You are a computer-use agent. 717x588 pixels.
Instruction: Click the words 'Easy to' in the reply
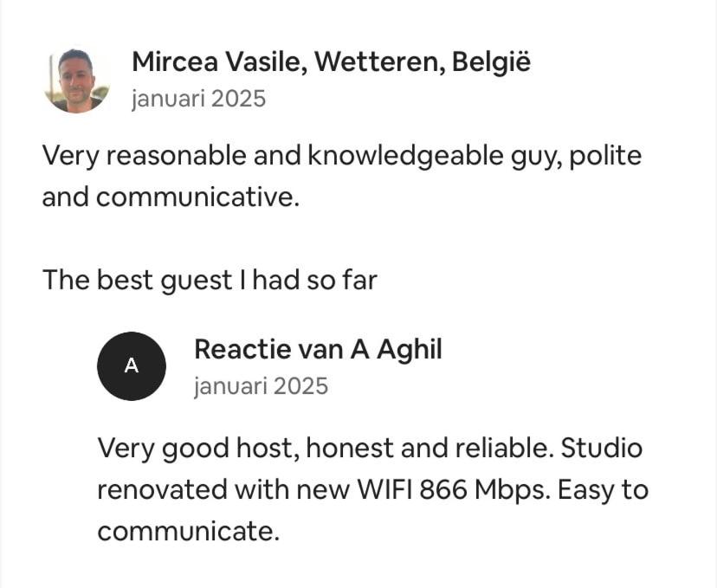coord(603,489)
